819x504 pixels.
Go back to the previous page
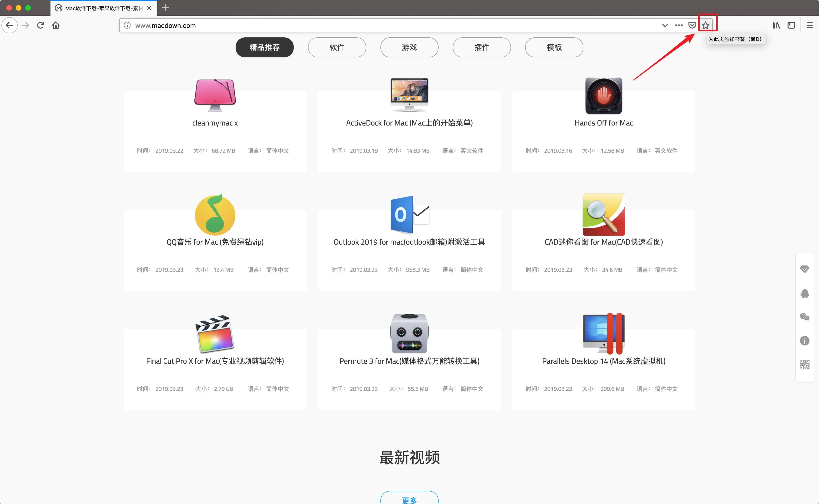[x=10, y=25]
